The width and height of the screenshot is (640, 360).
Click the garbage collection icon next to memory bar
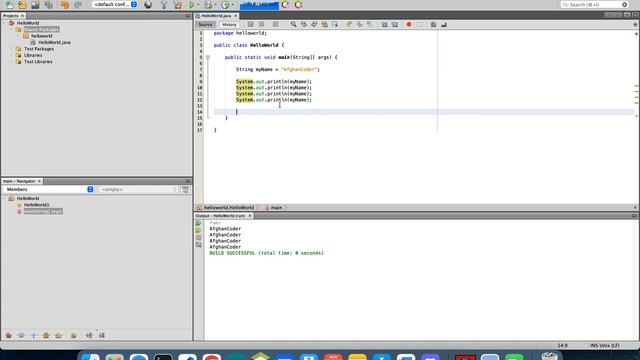[285, 4]
